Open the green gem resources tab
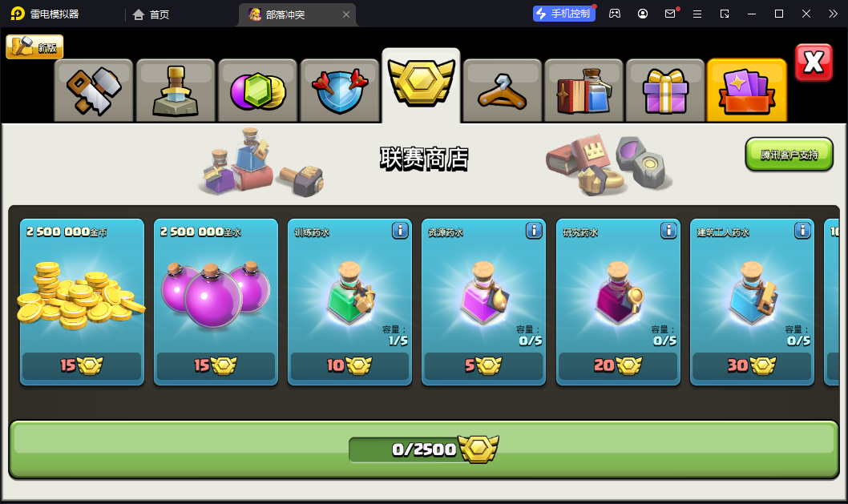Screen dimensions: 848x504 point(257,91)
